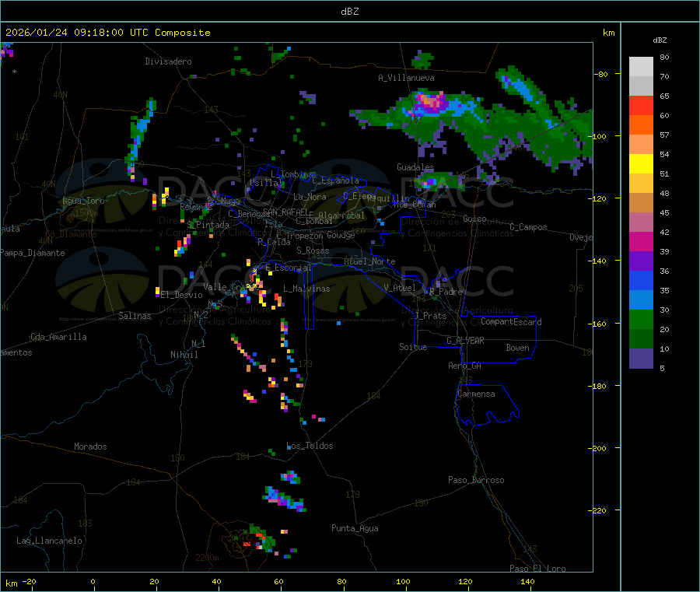Click the magenta radar echo core near A_Villanueva
Viewport: 700px width, 592px height.
(x=431, y=102)
